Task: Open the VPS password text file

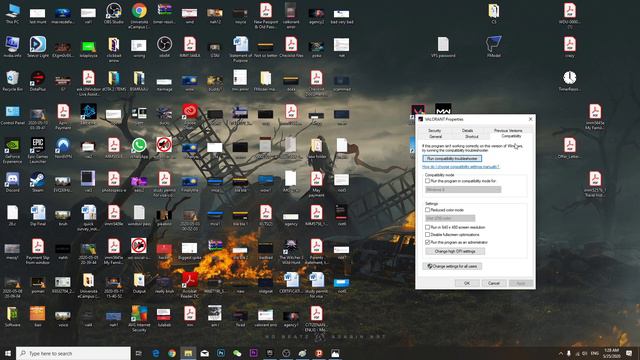Action: click(x=443, y=47)
